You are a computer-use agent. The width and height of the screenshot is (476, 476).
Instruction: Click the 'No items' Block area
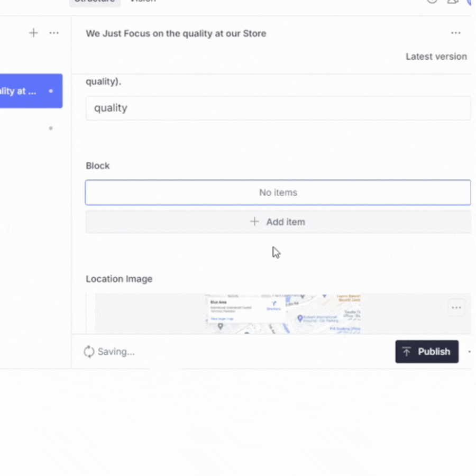tap(278, 193)
